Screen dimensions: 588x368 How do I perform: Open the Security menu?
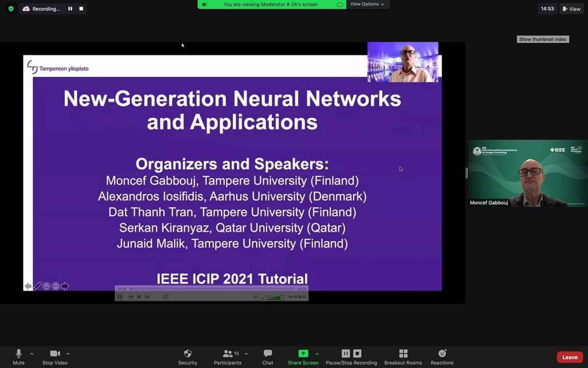[x=187, y=357]
